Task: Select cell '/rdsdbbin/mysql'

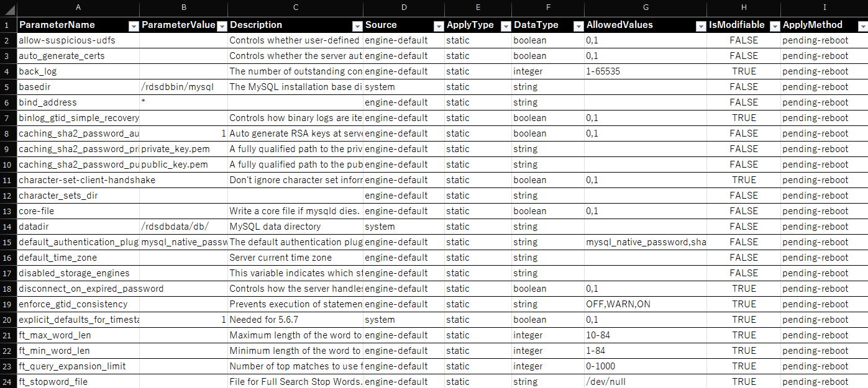Action: tap(183, 87)
